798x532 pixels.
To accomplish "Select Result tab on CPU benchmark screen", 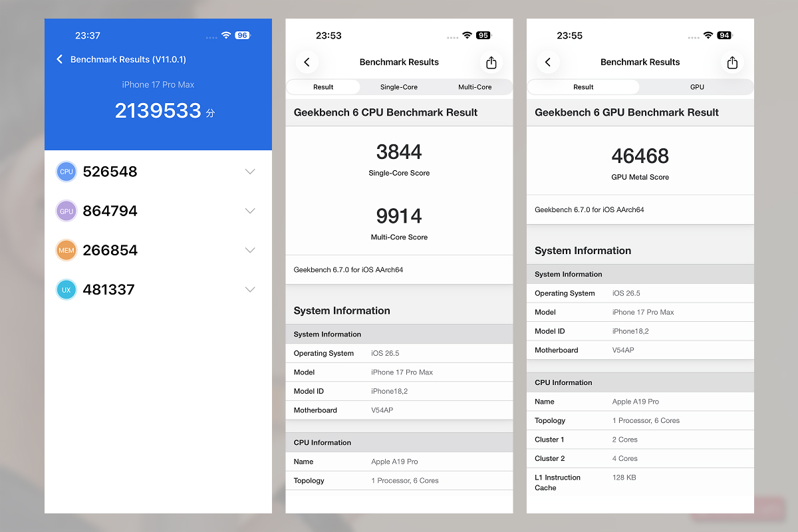I will click(324, 87).
